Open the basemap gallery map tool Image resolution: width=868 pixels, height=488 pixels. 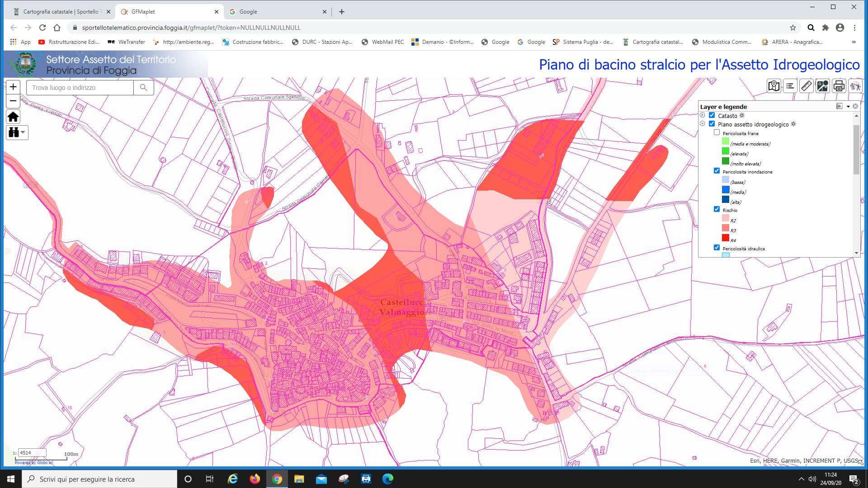click(774, 86)
